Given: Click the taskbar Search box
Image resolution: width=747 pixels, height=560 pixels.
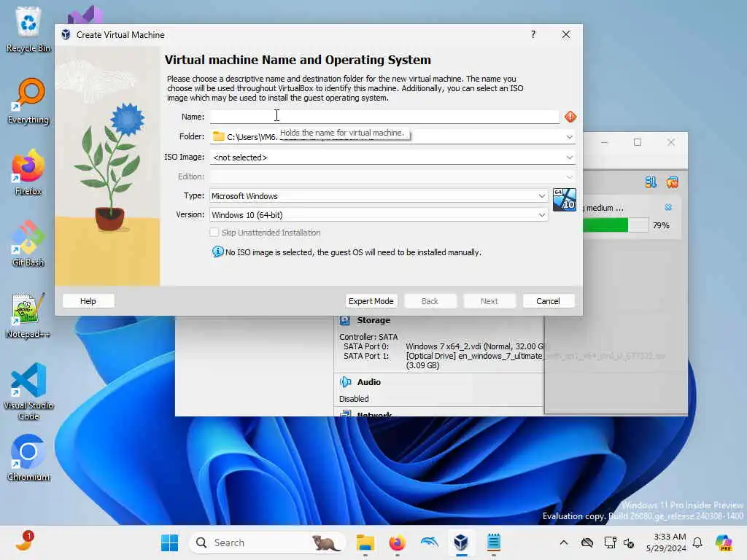Looking at the screenshot, I should coord(267,542).
